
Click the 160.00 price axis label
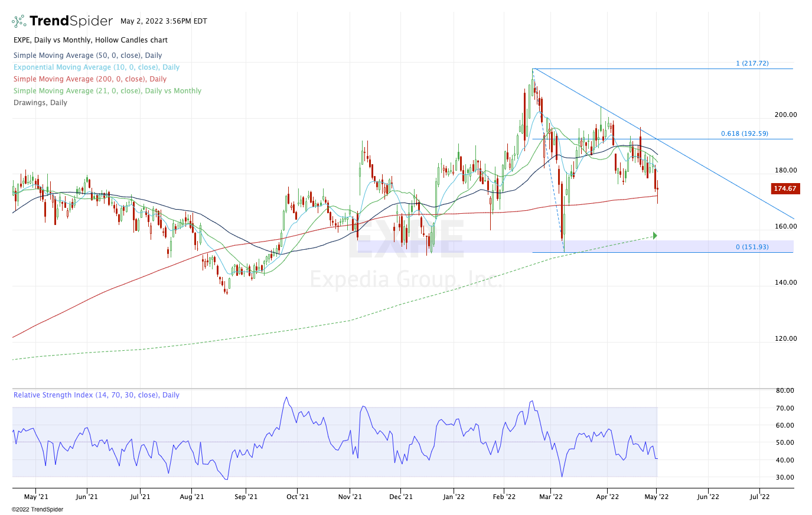pyautogui.click(x=786, y=227)
